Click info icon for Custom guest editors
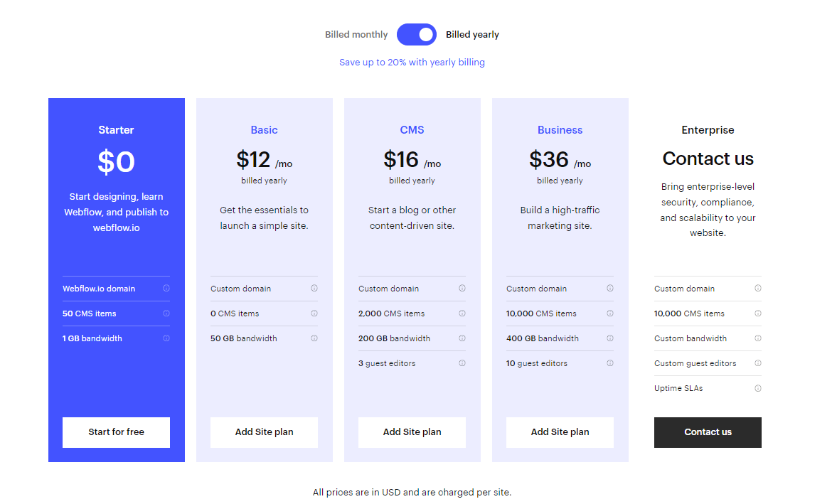837x504 pixels. [758, 363]
